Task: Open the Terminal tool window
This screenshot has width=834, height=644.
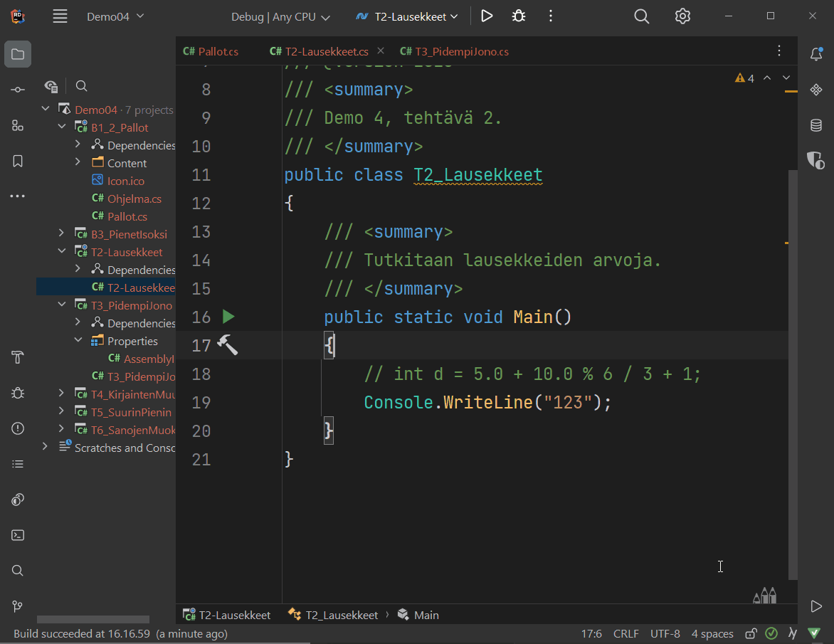Action: tap(18, 535)
